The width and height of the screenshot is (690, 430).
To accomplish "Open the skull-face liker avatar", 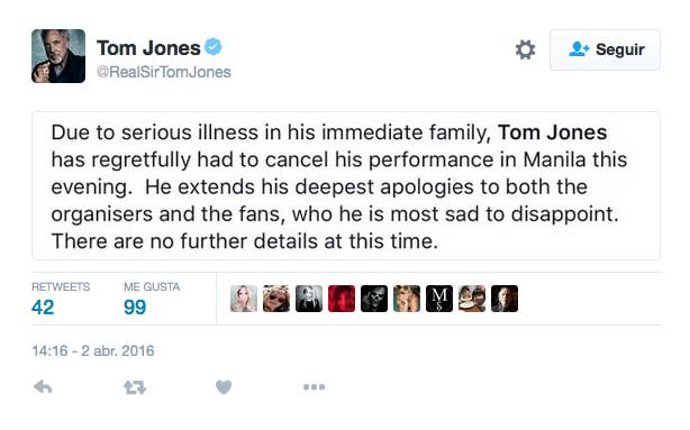I will [374, 299].
